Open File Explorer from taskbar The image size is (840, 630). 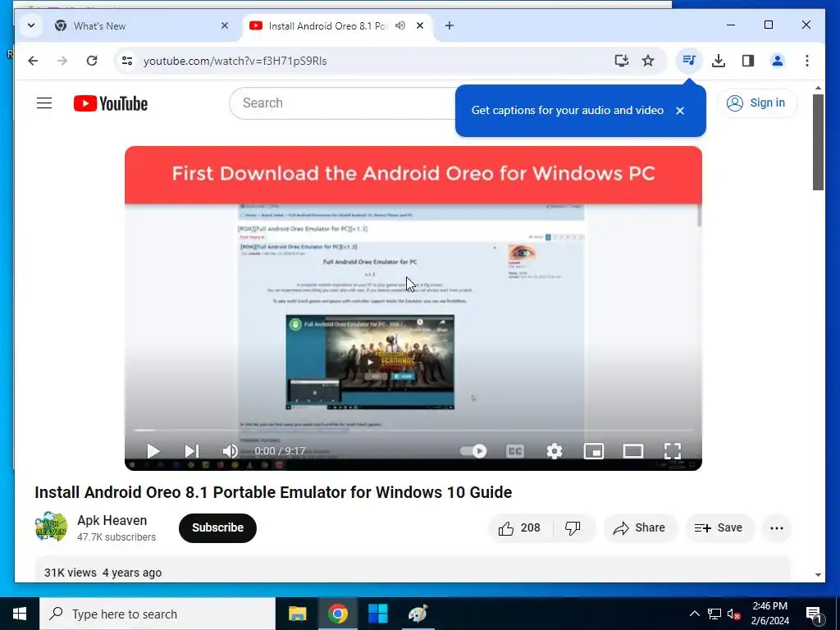(297, 614)
